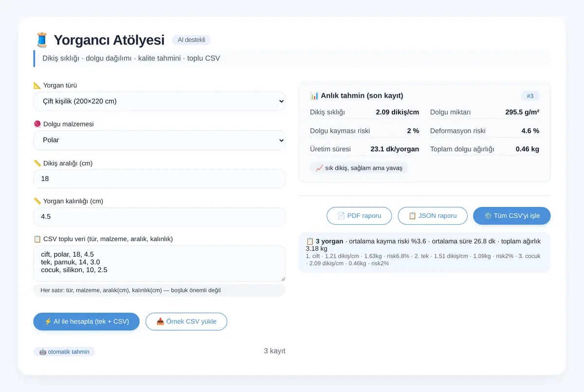
Task: Select the 295.5 g/m² value
Action: [x=522, y=112]
